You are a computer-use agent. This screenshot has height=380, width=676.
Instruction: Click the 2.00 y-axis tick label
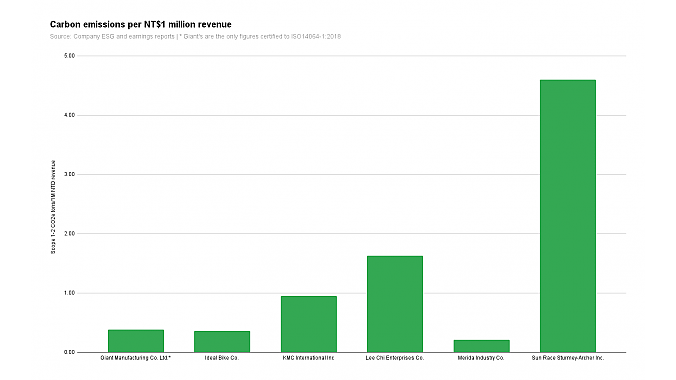(x=69, y=233)
